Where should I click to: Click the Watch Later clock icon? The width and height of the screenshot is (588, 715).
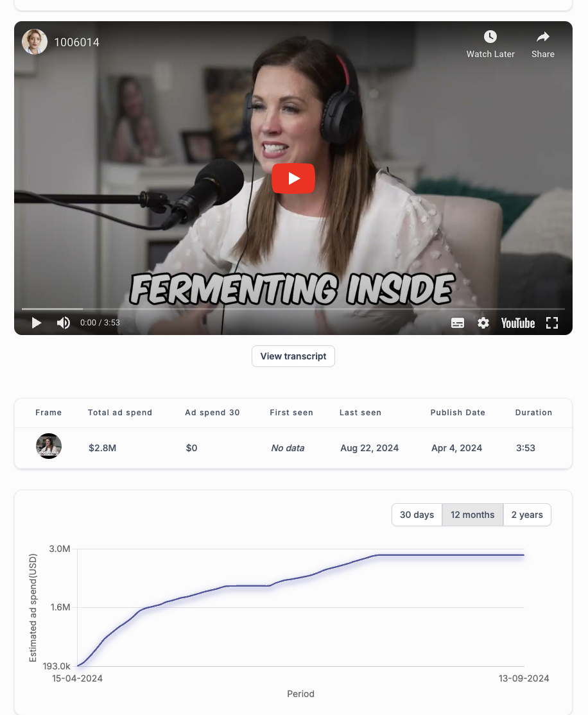490,37
